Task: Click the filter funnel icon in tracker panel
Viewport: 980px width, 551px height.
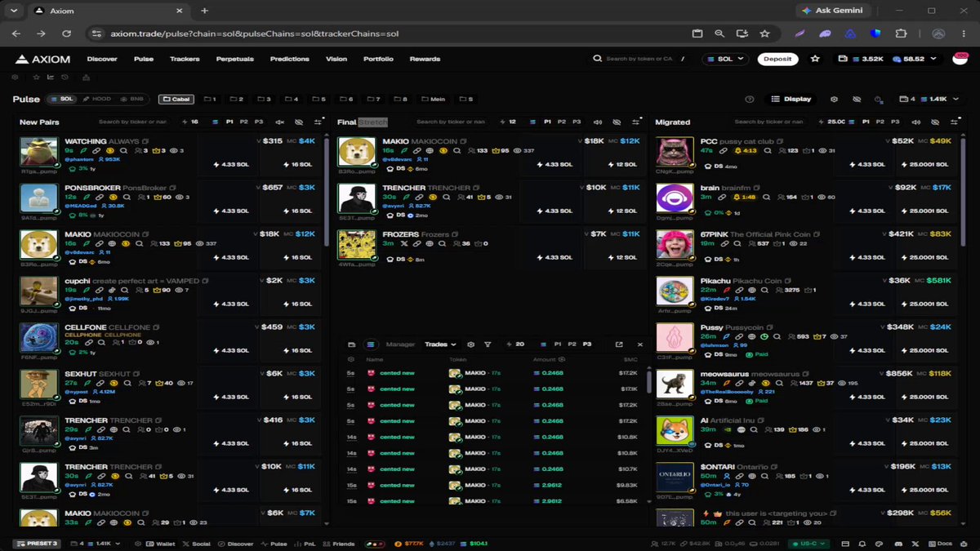Action: [488, 344]
